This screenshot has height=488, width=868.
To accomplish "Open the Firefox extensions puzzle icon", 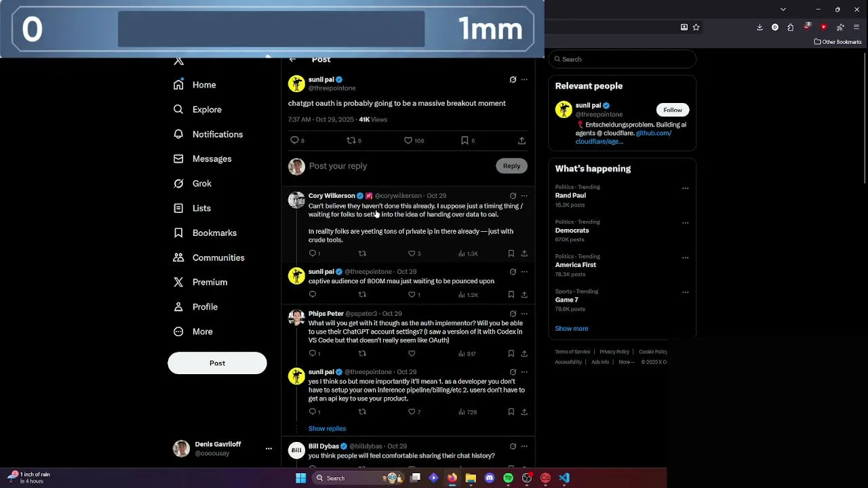I will click(x=791, y=27).
